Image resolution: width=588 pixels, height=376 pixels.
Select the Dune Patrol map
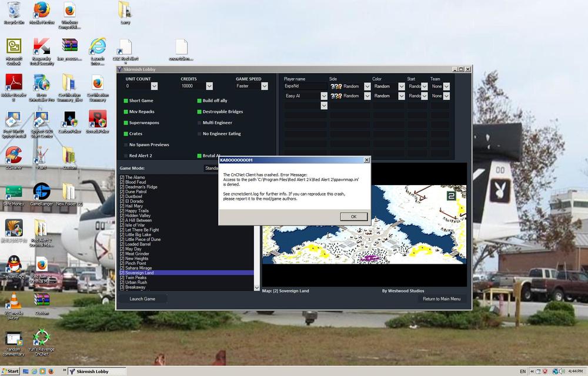point(133,192)
